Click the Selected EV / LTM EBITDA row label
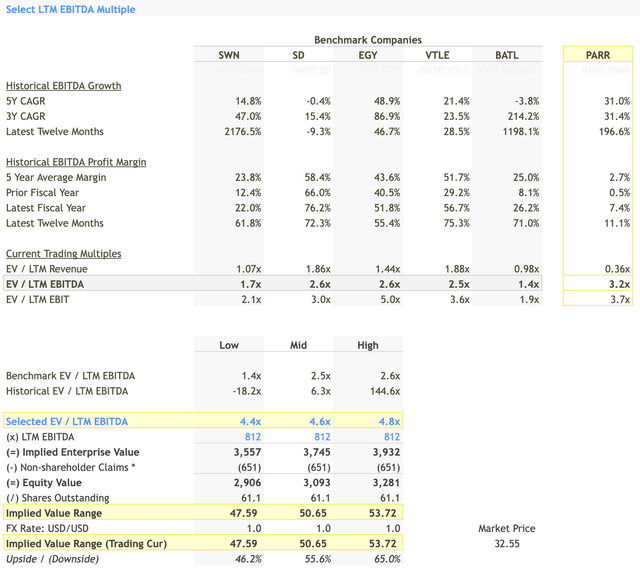Viewport: 640px width, 577px height. (x=67, y=422)
